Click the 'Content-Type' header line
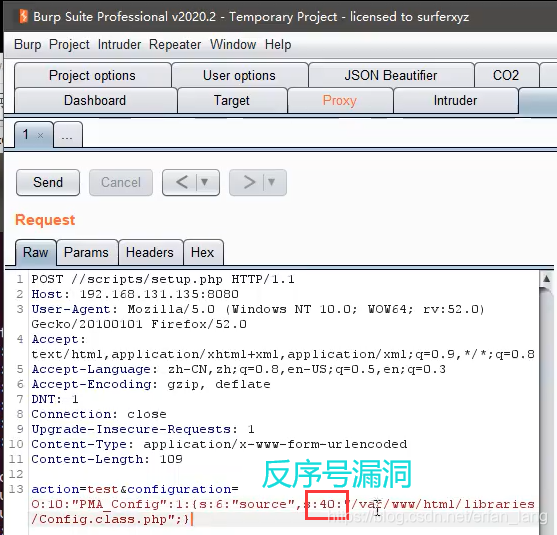 click(219, 444)
